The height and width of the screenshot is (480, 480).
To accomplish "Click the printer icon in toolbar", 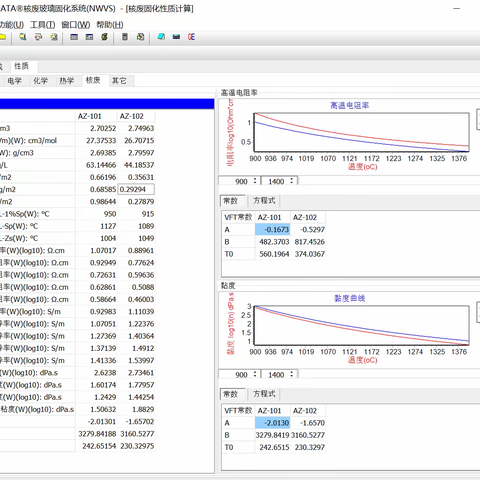I will coord(38,37).
